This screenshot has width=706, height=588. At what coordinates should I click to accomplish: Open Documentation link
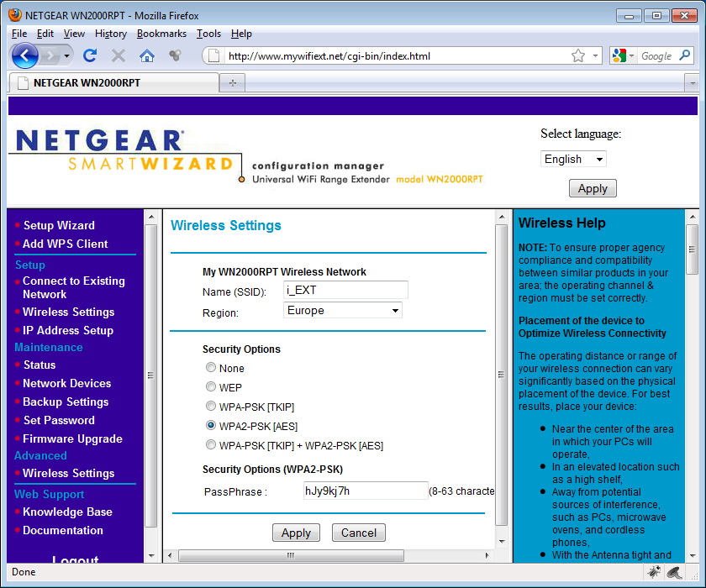tap(63, 530)
